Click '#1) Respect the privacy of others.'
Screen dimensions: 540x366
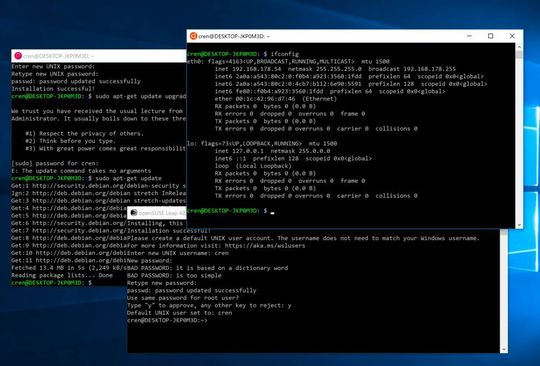84,134
